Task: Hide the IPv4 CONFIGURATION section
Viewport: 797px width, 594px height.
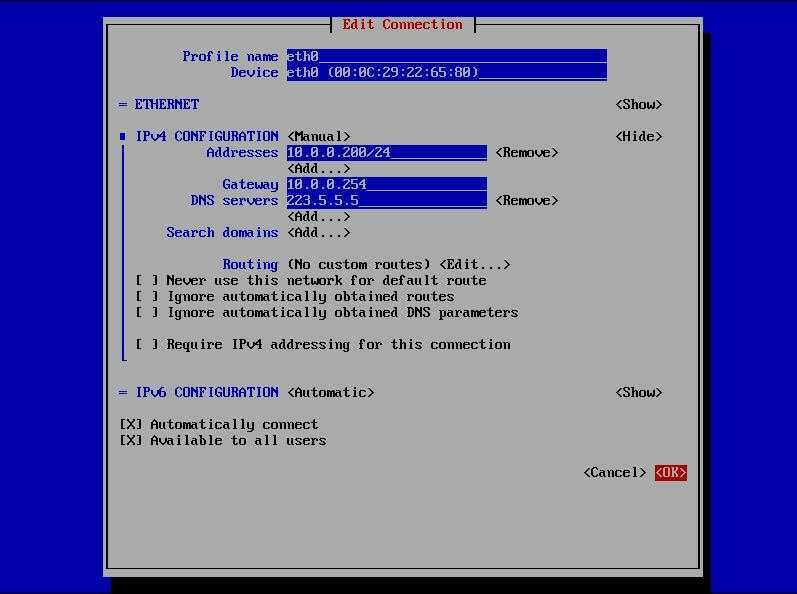Action: [638, 136]
